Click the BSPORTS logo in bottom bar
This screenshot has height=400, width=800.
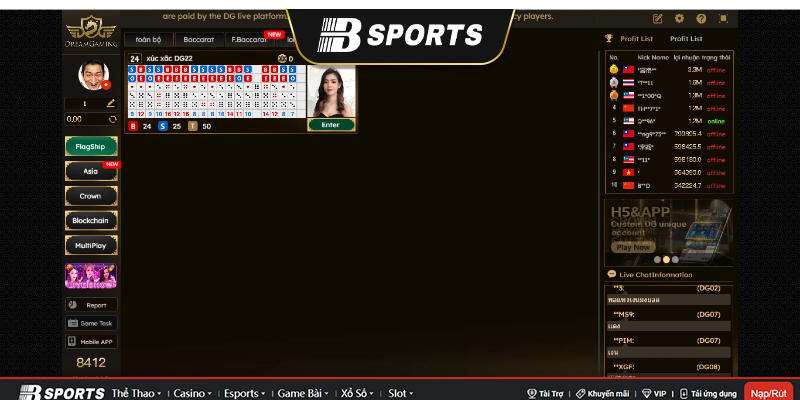(62, 393)
